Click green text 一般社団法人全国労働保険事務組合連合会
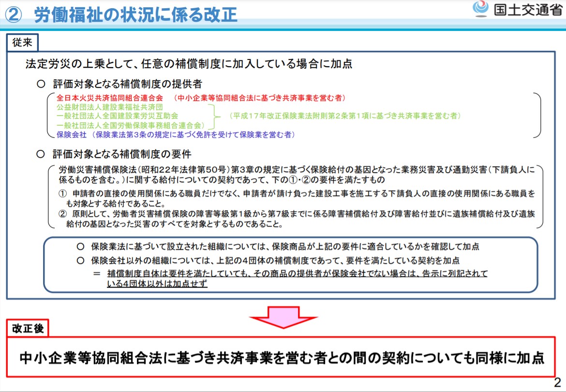The width and height of the screenshot is (566, 392). click(x=131, y=125)
